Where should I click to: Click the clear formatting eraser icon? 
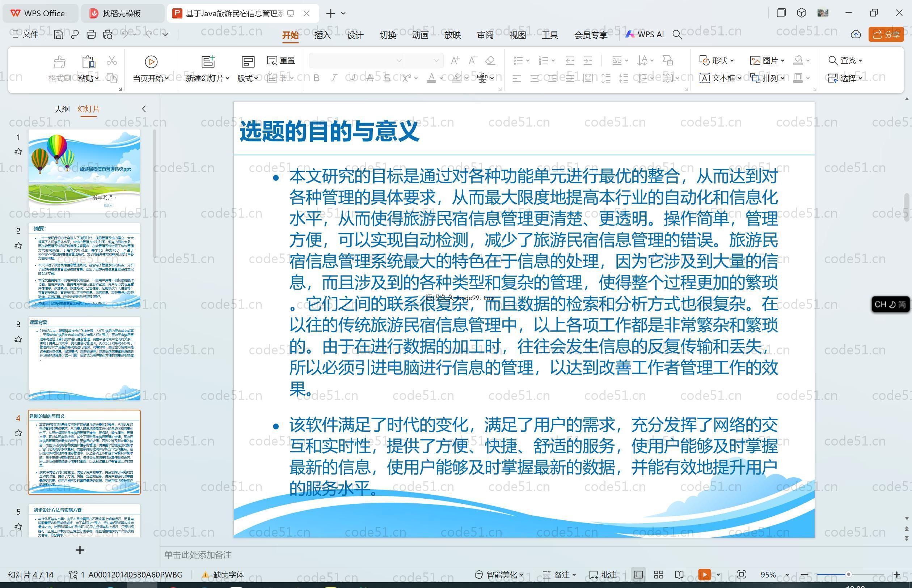point(490,60)
